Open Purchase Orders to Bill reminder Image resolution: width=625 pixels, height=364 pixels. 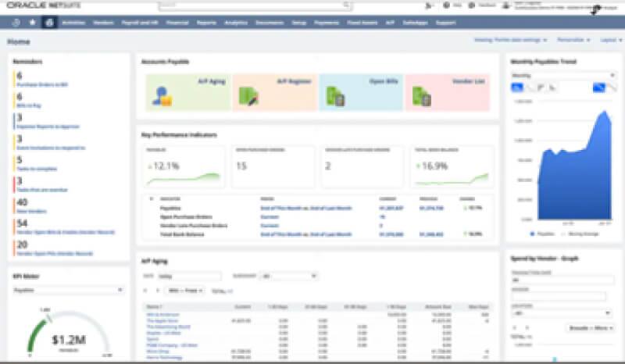[42, 84]
